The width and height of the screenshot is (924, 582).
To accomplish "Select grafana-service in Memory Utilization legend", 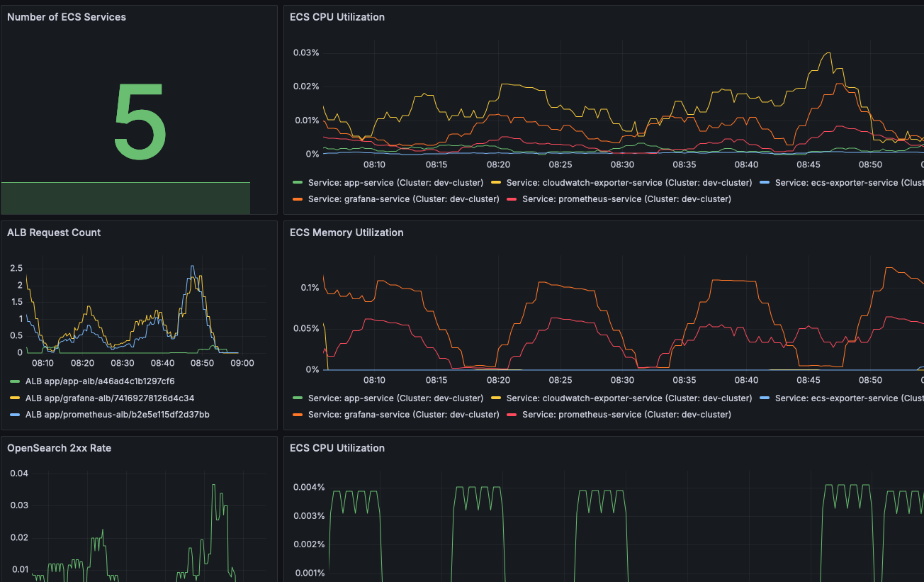I will click(x=404, y=414).
